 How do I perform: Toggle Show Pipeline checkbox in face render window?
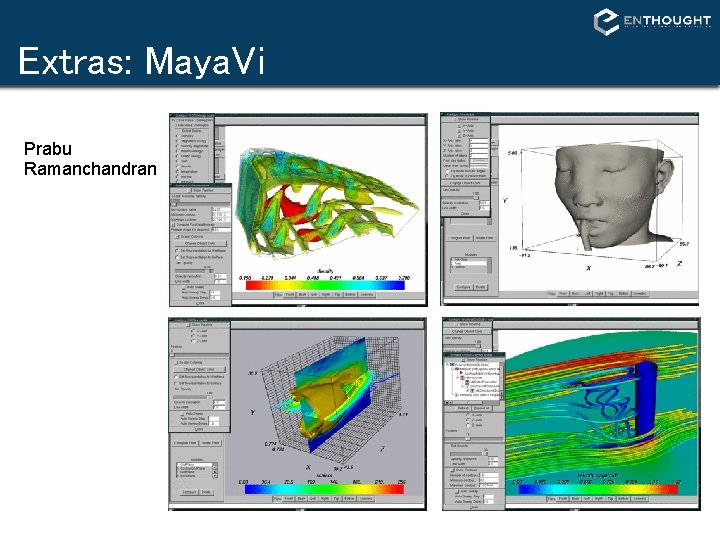coord(455,119)
